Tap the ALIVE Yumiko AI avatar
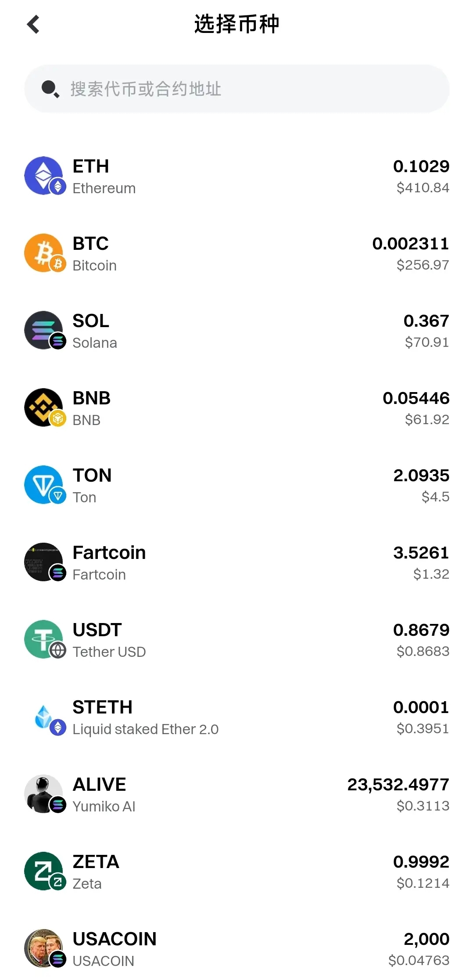 (x=44, y=794)
